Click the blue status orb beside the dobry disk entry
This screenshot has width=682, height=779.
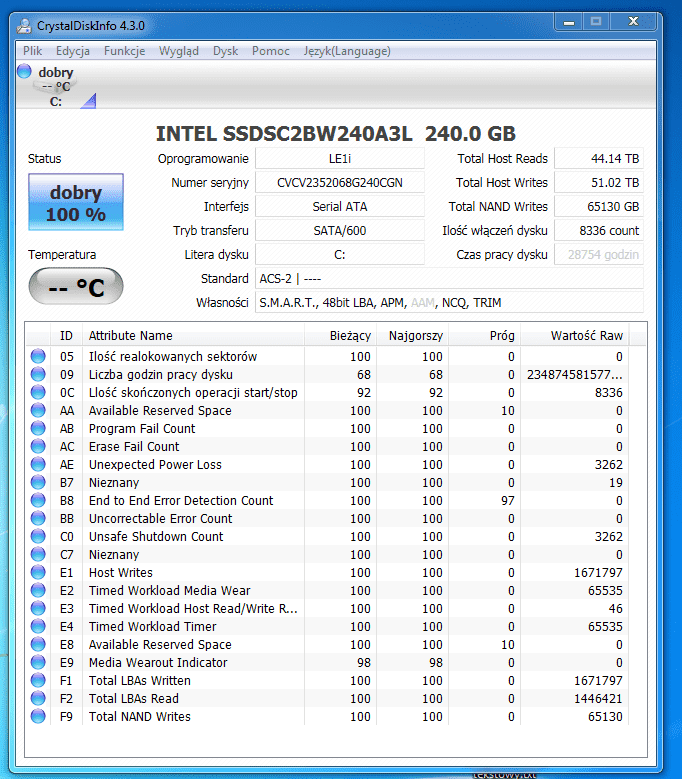pos(24,71)
